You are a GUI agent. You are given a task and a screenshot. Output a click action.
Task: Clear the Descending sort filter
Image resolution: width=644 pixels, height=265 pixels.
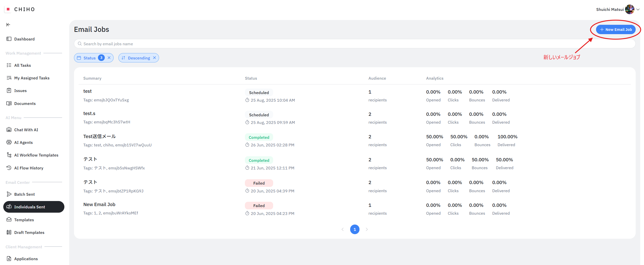point(154,58)
